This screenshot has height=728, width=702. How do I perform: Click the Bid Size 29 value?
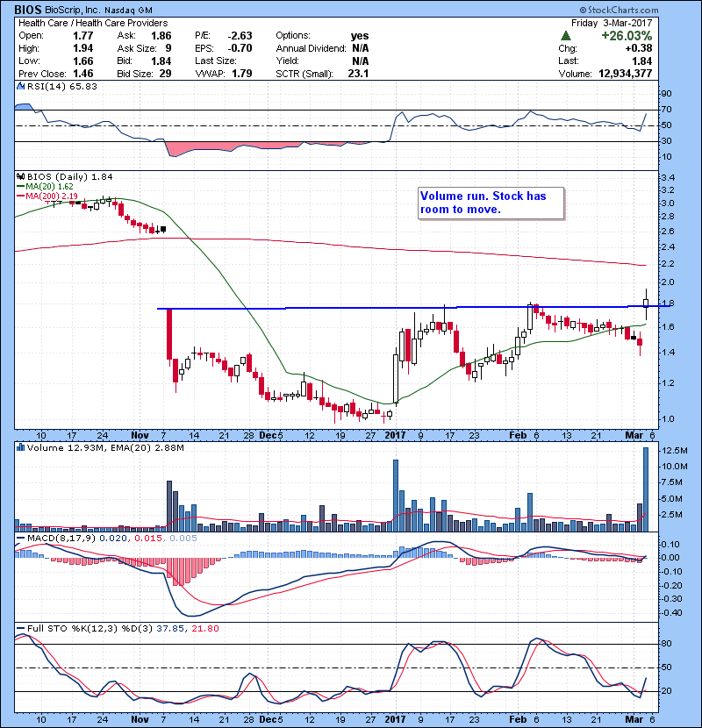coord(165,74)
